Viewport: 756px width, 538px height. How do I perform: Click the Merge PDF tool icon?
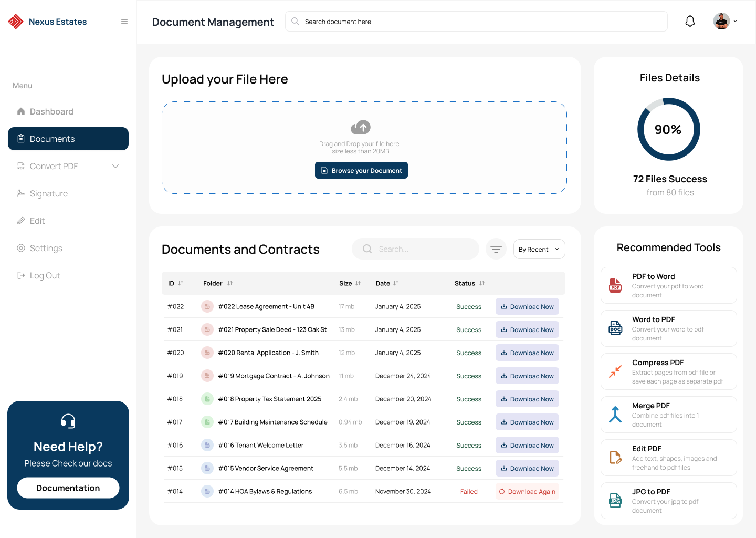click(x=615, y=415)
